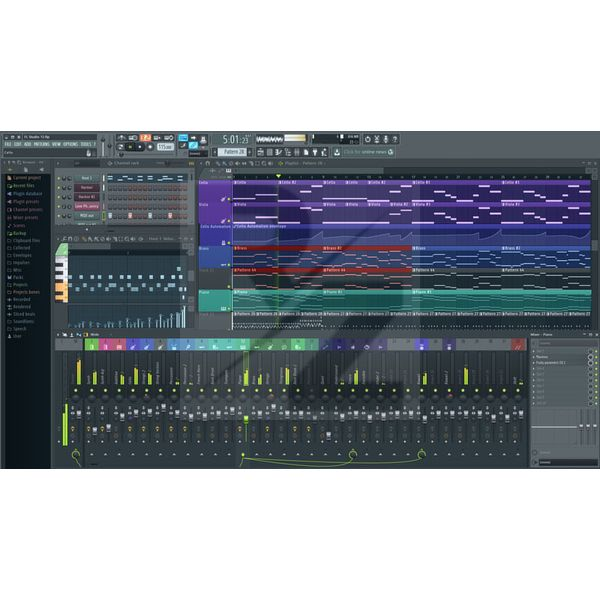Toggle the Maximus effect slot enable switch
This screenshot has height=600, width=600.
(x=596, y=357)
